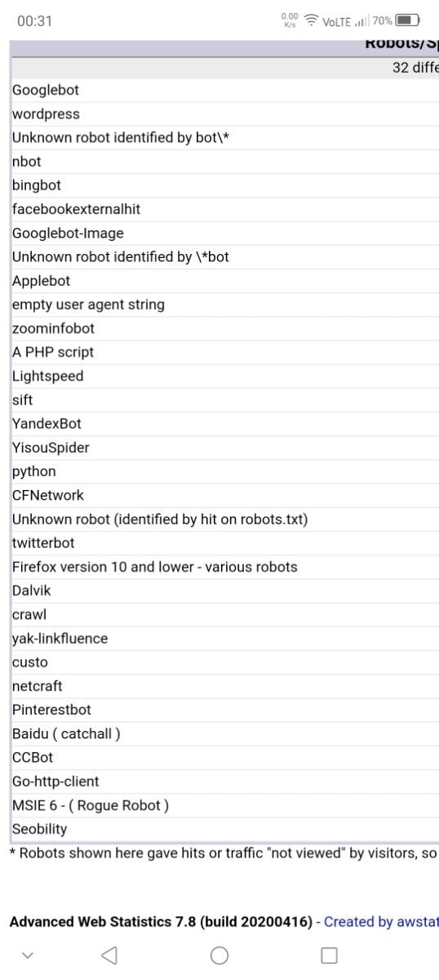Open the 'Created by awstats' link
Viewport: 439px width, 980px height.
[381, 921]
